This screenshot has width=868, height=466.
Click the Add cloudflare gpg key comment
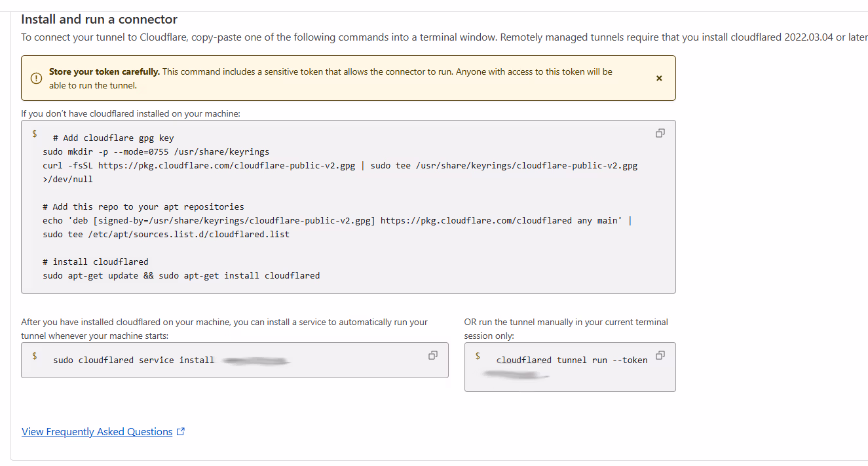113,138
